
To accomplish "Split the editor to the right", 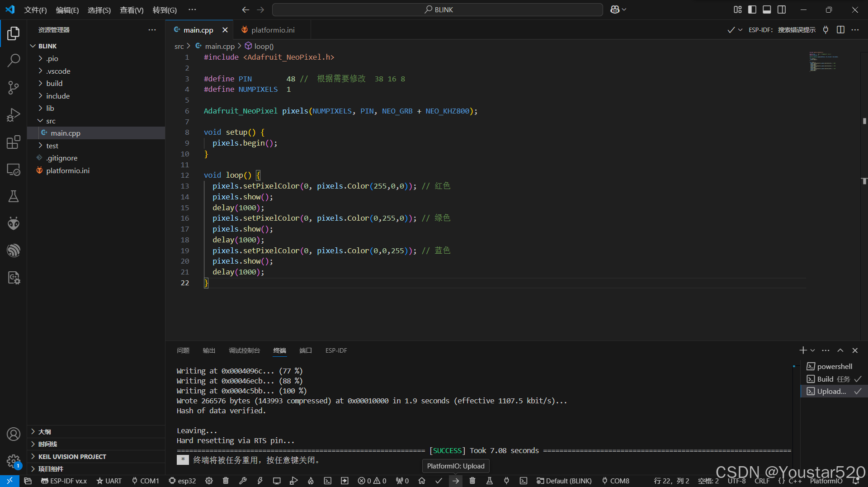I will tap(840, 30).
